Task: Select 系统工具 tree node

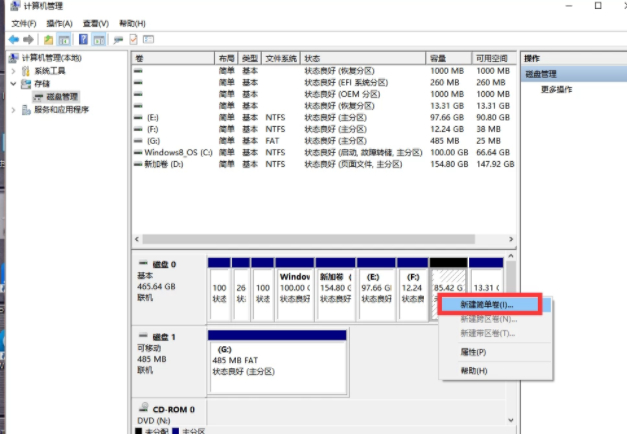Action: pyautogui.click(x=50, y=71)
